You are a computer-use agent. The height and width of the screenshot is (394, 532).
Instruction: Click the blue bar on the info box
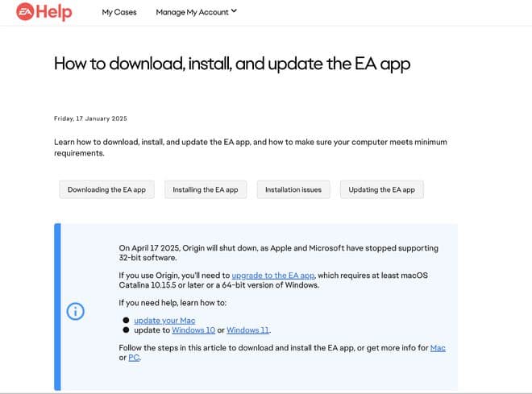coord(56,306)
